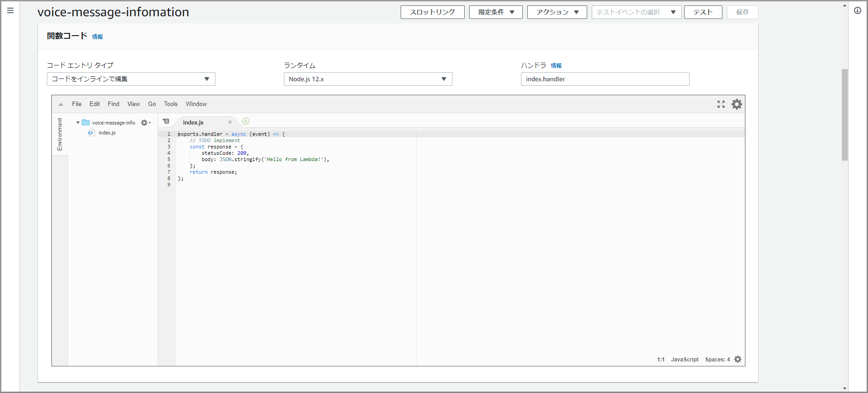Open editor preferences gear icon
Viewport: 868px width, 393px height.
[737, 104]
